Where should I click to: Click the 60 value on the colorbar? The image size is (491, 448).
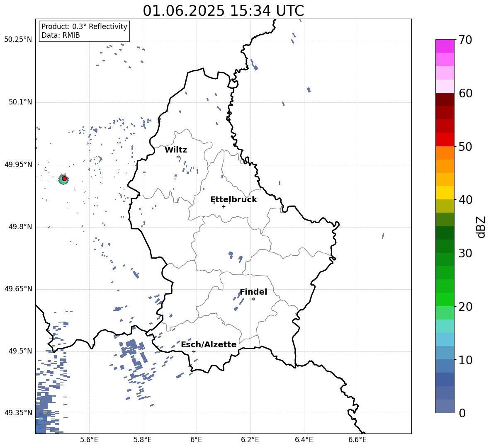[x=465, y=93]
